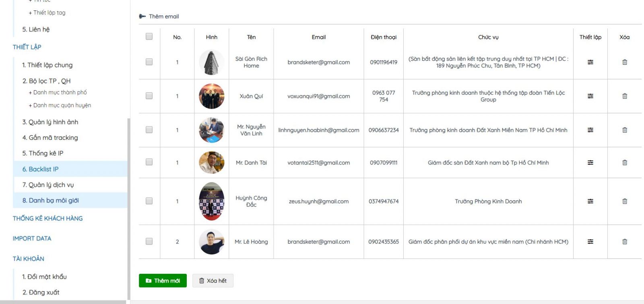Click settings icon in Xuân Quí row

(590, 96)
